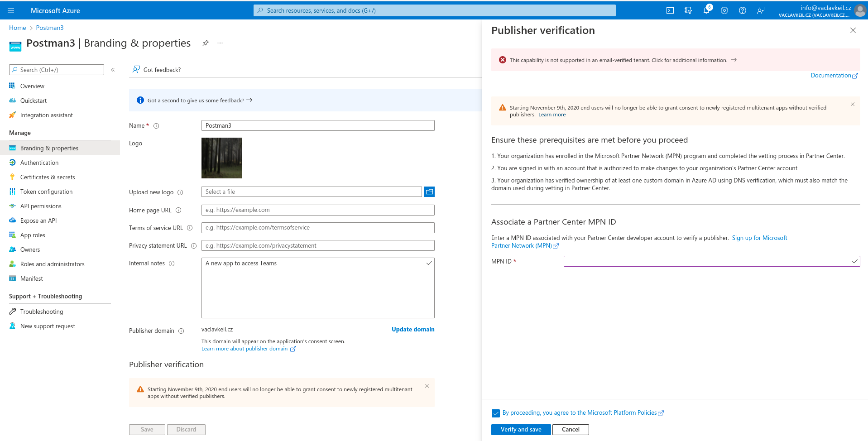Open the Documentation link in the panel
The height and width of the screenshot is (441, 868).
(834, 76)
